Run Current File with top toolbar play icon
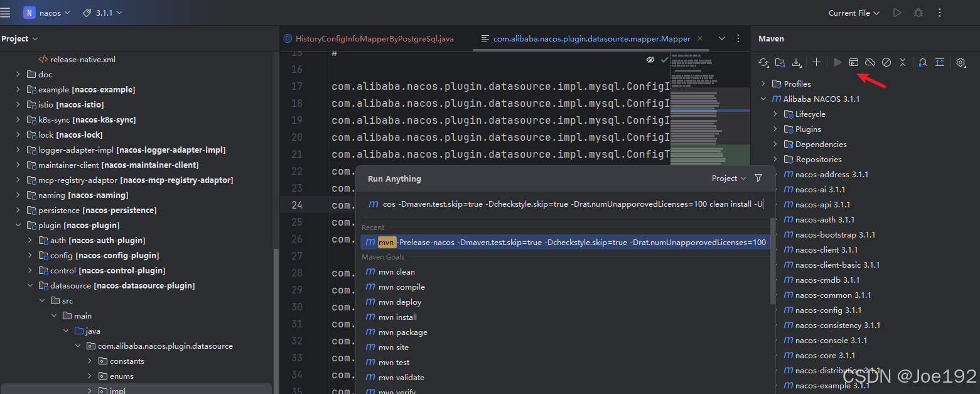This screenshot has height=394, width=980. [x=898, y=13]
